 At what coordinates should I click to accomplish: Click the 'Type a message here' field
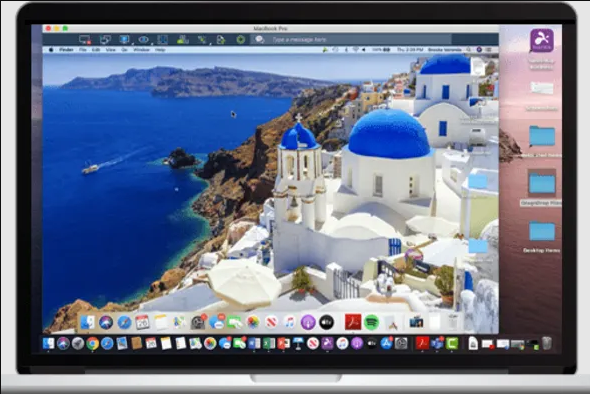[361, 39]
